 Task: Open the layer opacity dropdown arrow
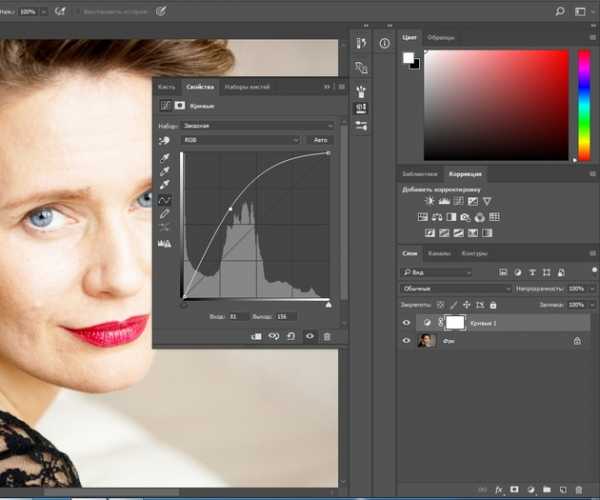click(x=592, y=288)
